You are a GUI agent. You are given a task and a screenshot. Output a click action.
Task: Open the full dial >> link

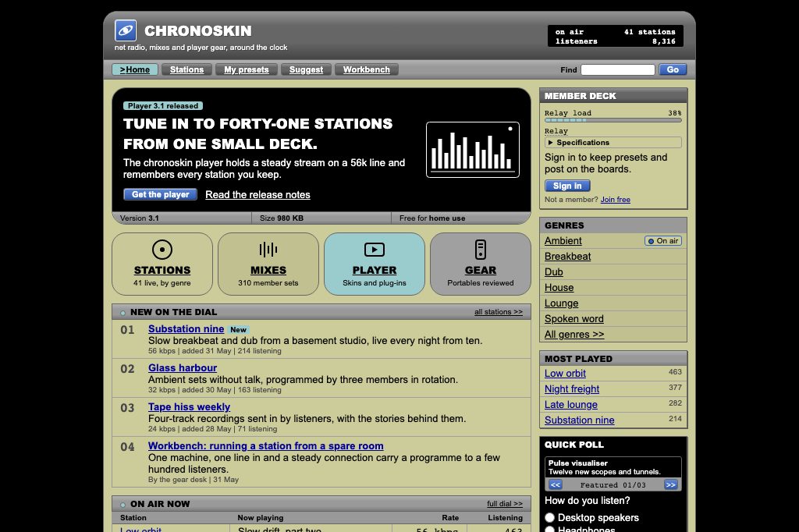pyautogui.click(x=505, y=503)
